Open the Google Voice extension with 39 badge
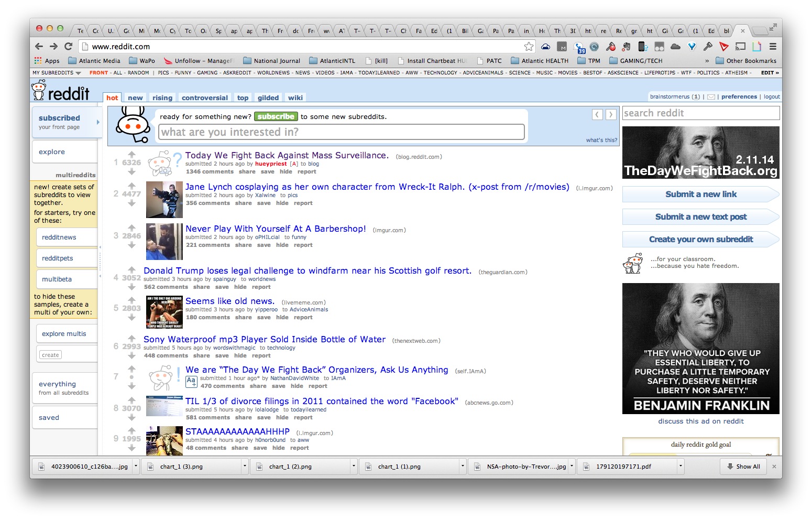812x520 pixels. [579, 47]
